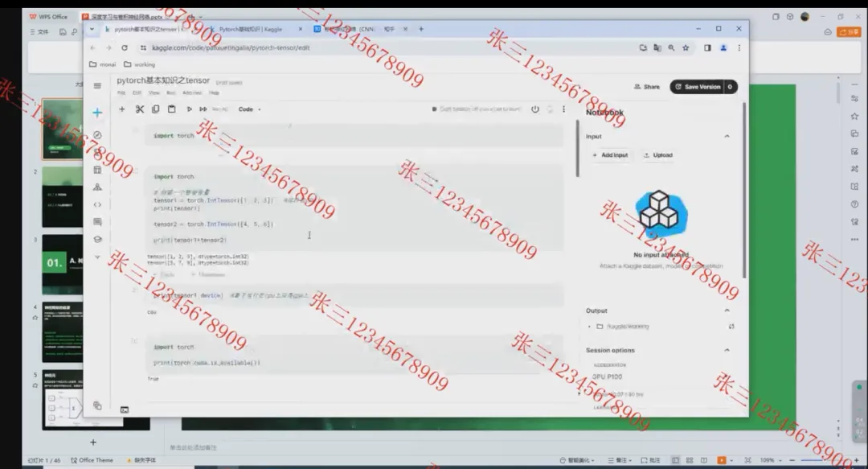The width and height of the screenshot is (868, 469).
Task: Click the notebook vertical scrollbar
Action: click(x=577, y=149)
